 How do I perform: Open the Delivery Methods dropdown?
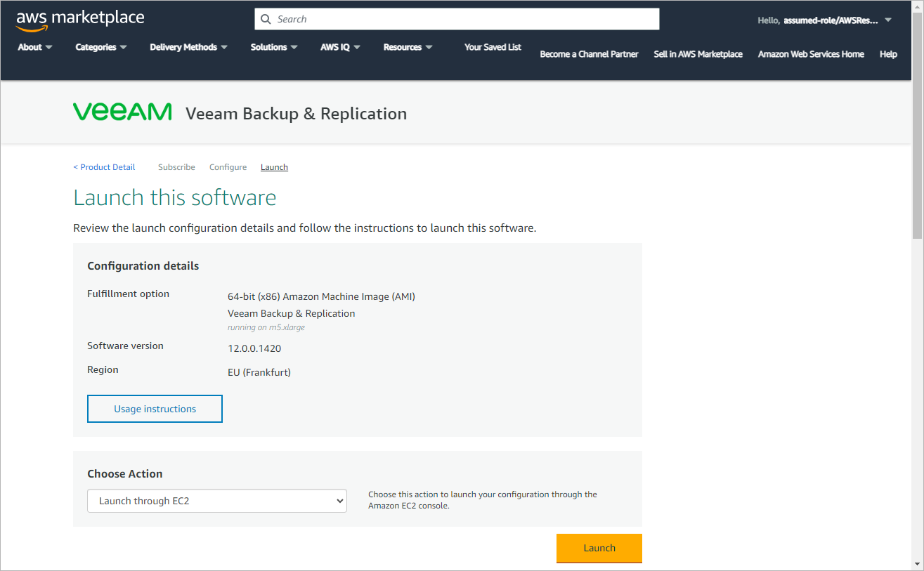pyautogui.click(x=189, y=47)
